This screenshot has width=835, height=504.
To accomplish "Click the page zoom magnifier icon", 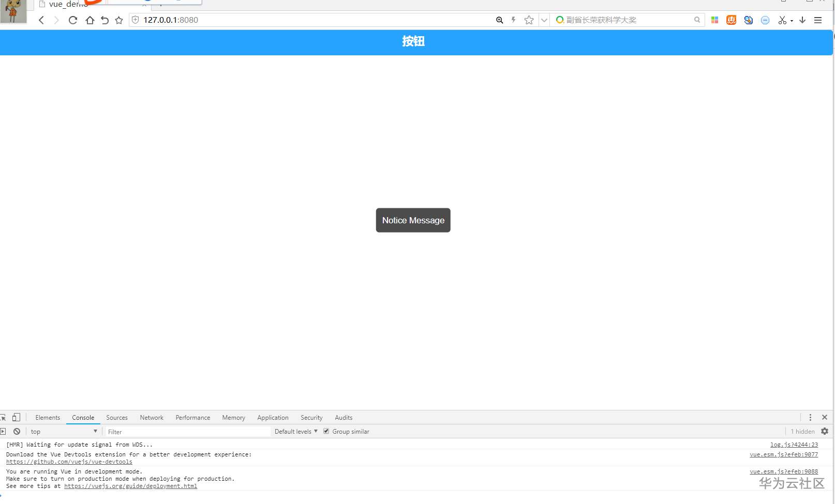I will pos(499,20).
